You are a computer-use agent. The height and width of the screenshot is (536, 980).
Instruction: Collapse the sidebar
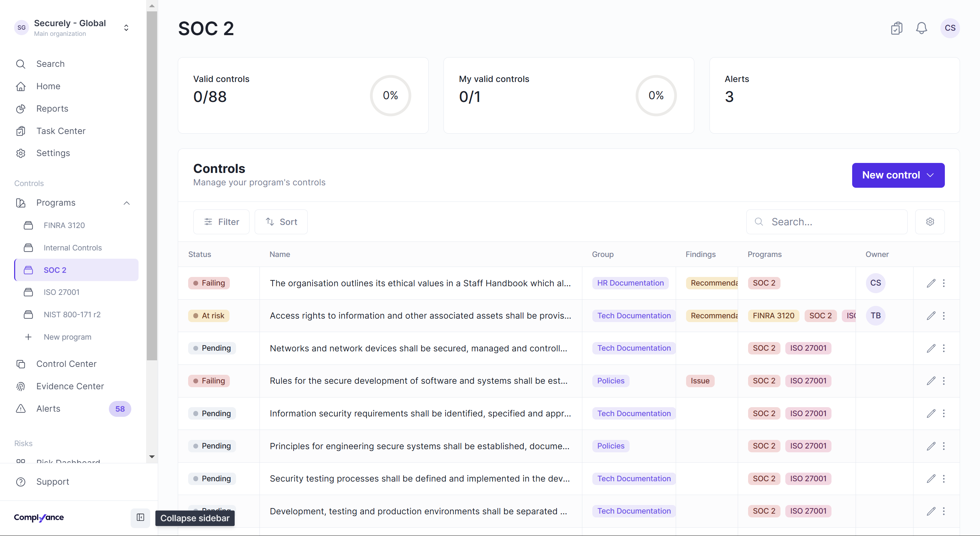140,518
